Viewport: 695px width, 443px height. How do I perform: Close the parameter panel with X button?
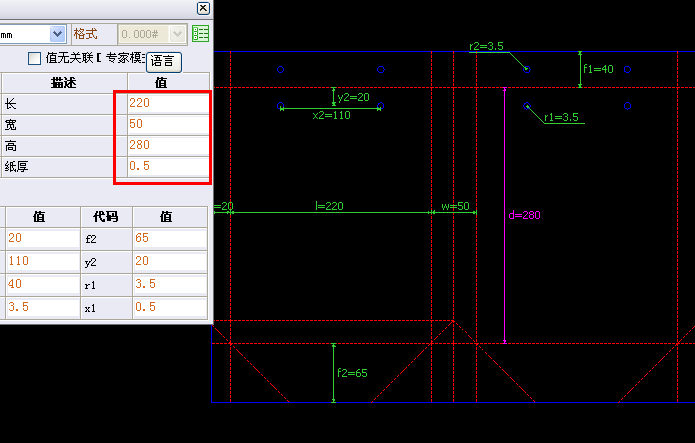[203, 8]
